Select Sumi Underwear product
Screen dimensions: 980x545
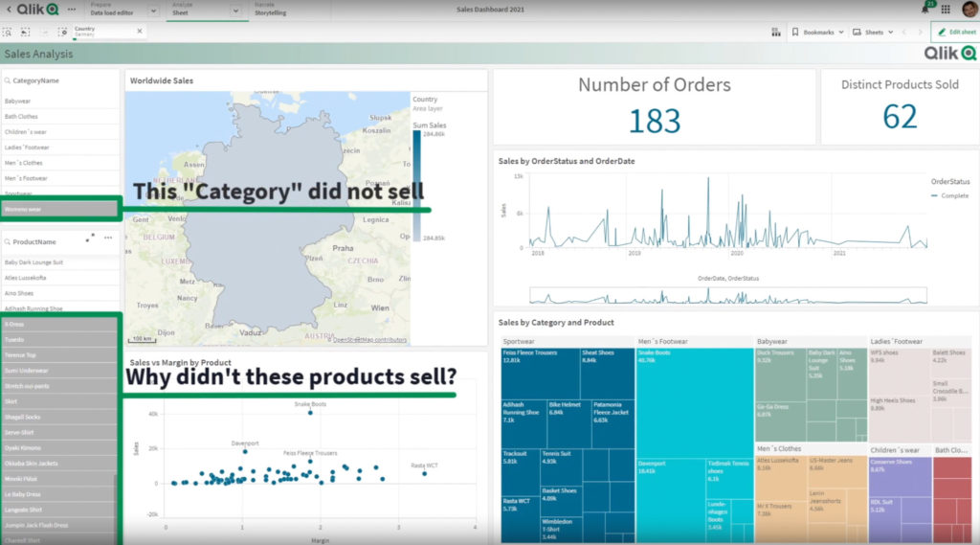[58, 371]
